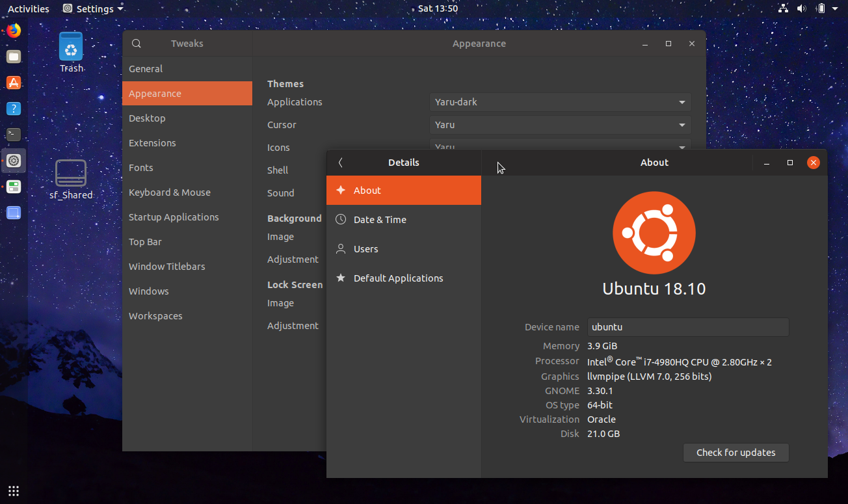The image size is (848, 504).
Task: Open Startup Applications in Tweaks
Action: tap(187, 217)
